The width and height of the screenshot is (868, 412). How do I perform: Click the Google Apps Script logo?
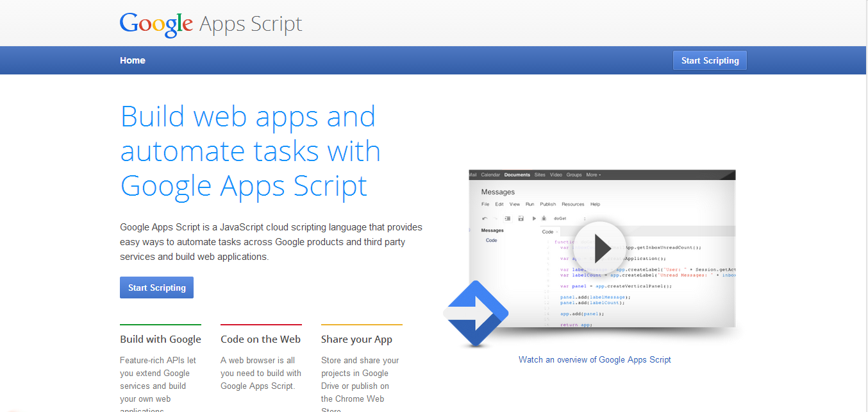[210, 24]
